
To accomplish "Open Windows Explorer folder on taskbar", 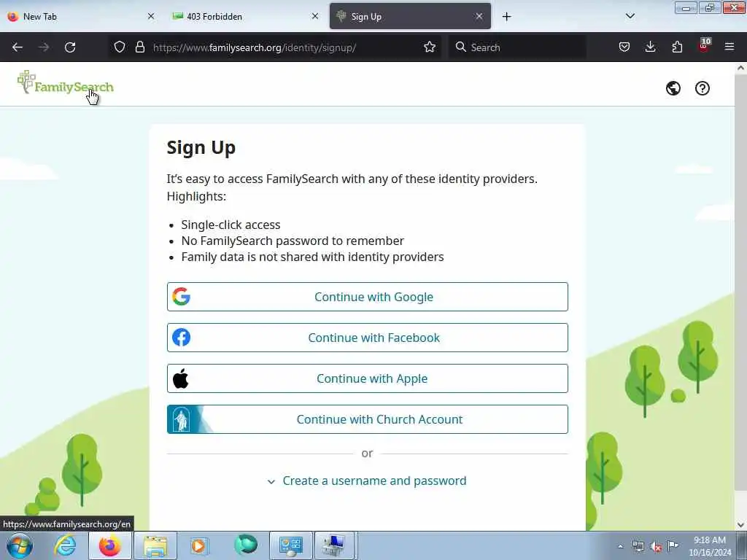I will (x=155, y=545).
